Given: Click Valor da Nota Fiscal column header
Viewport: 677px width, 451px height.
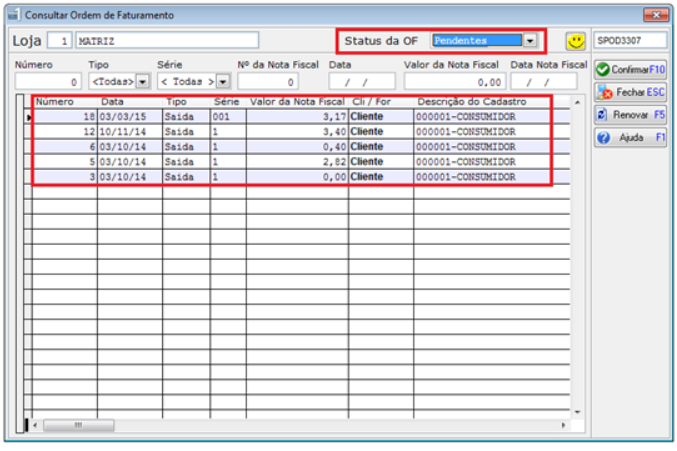Looking at the screenshot, I should (x=297, y=102).
